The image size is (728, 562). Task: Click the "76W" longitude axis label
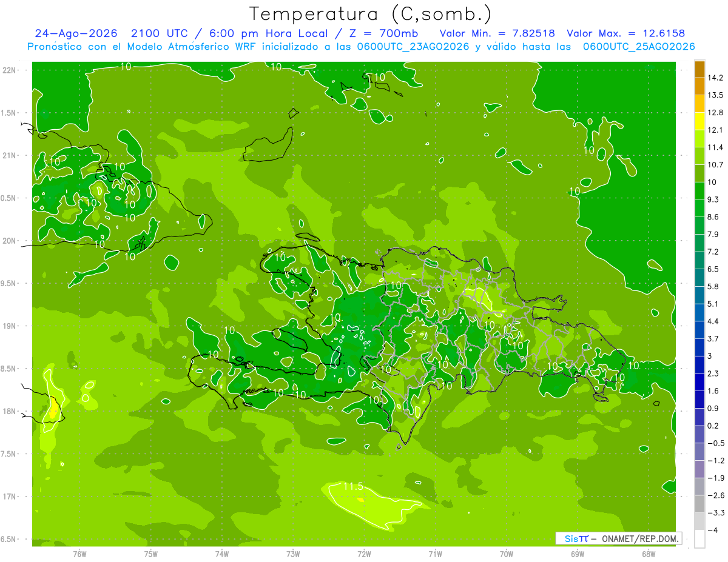click(79, 555)
